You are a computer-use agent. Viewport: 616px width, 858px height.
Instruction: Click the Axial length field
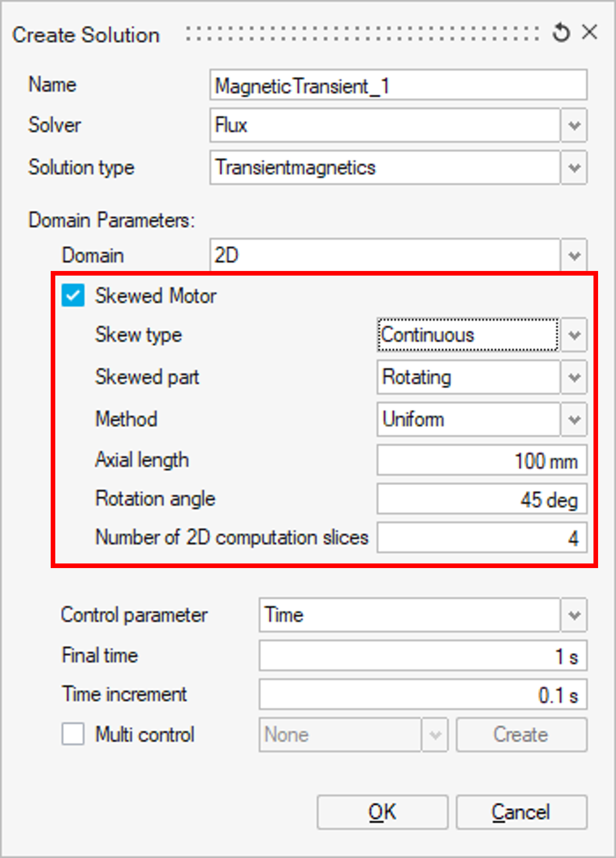pos(481,461)
